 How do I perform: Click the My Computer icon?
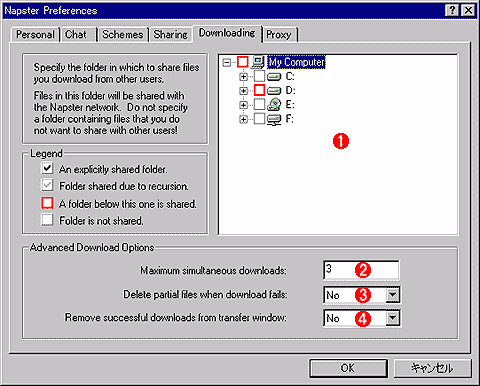[258, 62]
